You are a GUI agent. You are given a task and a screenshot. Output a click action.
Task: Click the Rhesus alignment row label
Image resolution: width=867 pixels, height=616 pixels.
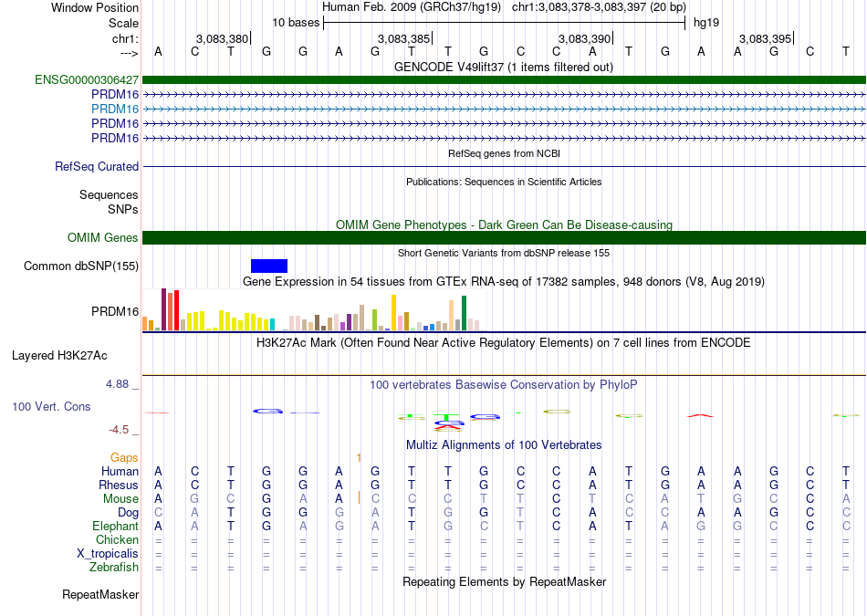[119, 485]
